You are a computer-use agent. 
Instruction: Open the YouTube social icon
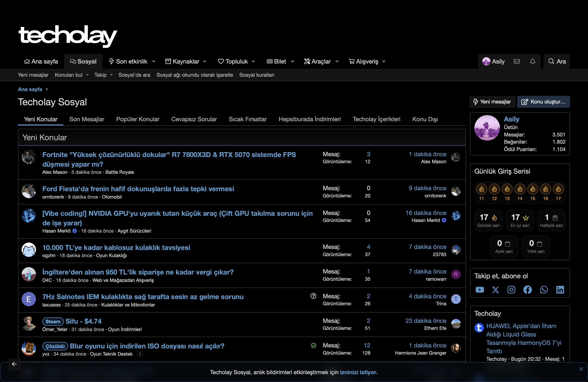pos(480,289)
